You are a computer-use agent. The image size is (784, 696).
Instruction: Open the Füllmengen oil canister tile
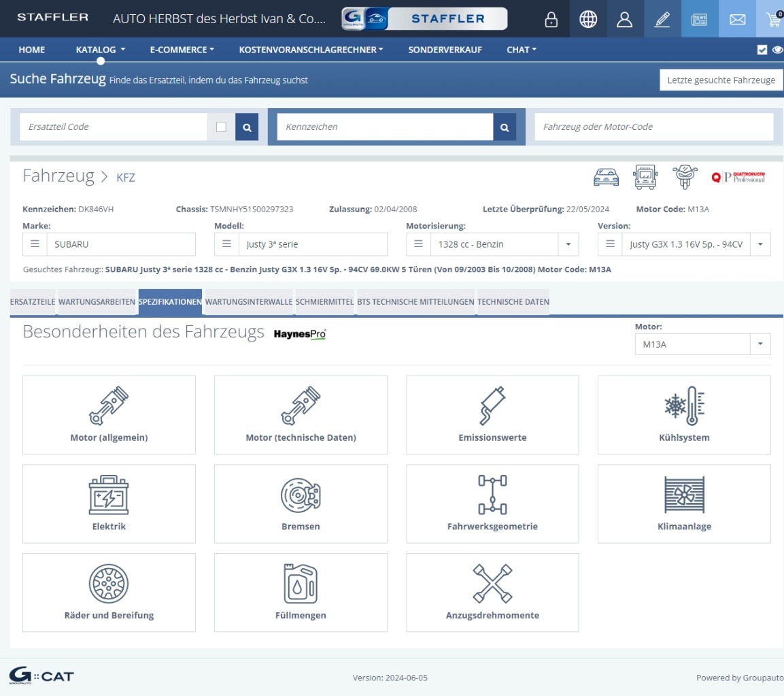pyautogui.click(x=301, y=593)
